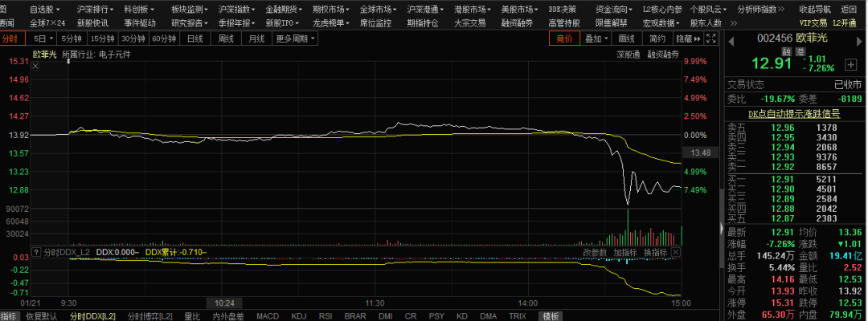This screenshot has width=868, height=321.
Task: Open DDX indicator help question mark
Action: pos(36,252)
